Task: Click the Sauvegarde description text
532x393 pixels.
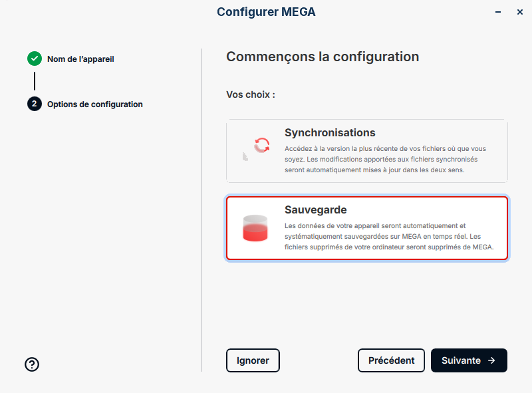Action: (389, 236)
